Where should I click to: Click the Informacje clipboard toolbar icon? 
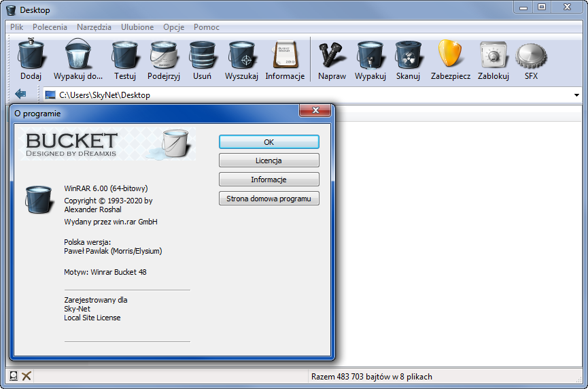pos(285,55)
